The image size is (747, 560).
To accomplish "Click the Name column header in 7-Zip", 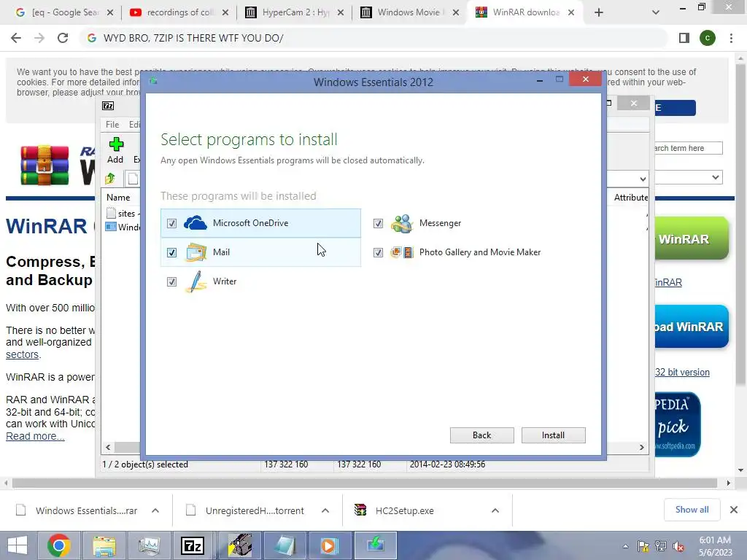I will [118, 198].
